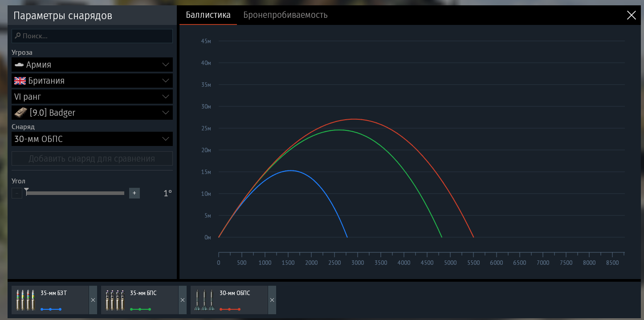Click the 35-мм БПС ammo belt icon
Image resolution: width=644 pixels, height=320 pixels.
(115, 300)
